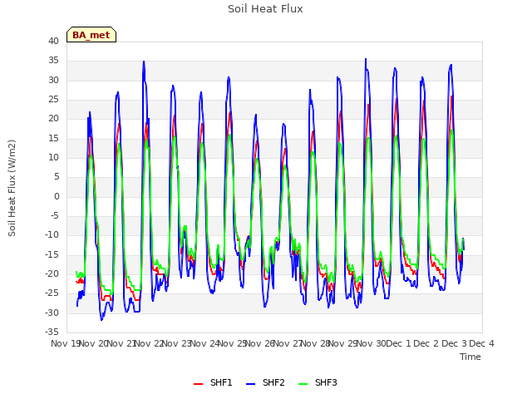Click the -10 y-axis tick label

(52, 234)
